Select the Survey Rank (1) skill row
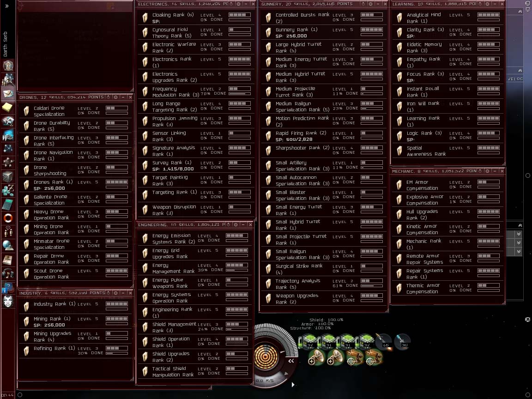 coord(196,166)
